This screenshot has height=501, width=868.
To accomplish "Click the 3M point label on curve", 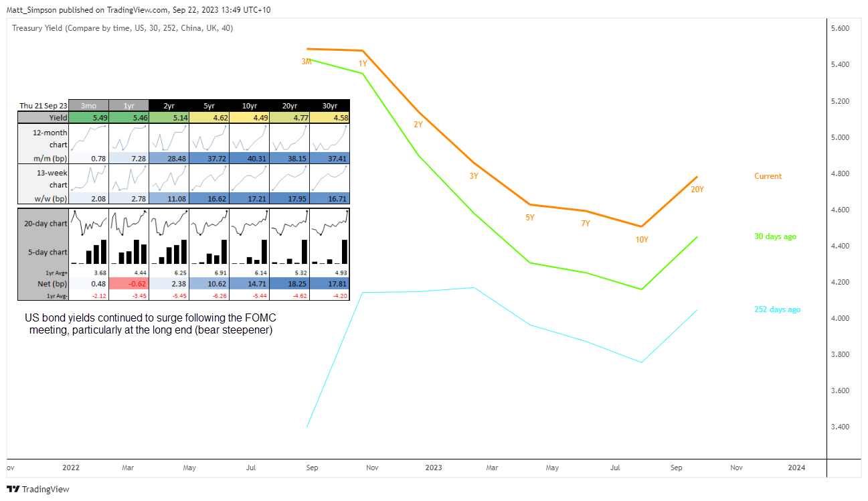I will (307, 61).
